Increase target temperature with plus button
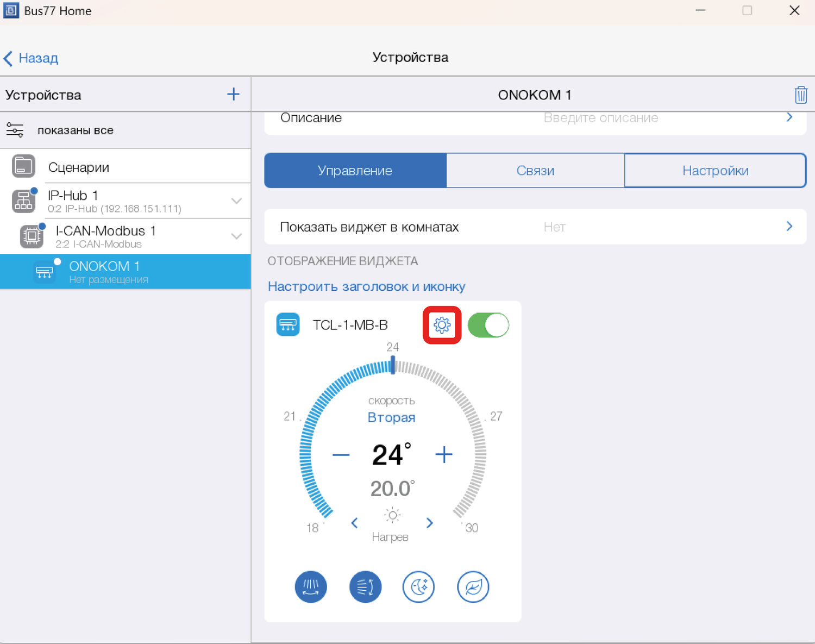Image resolution: width=815 pixels, height=644 pixels. [443, 455]
